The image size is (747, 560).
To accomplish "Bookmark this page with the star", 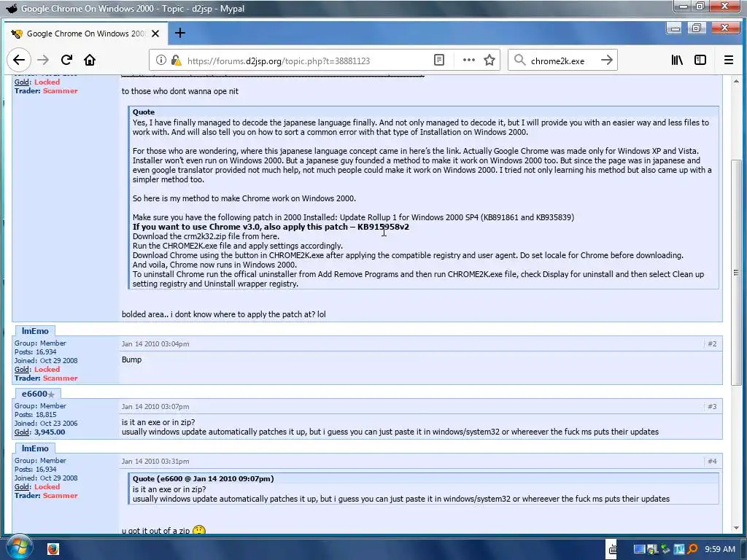I will pos(489,60).
